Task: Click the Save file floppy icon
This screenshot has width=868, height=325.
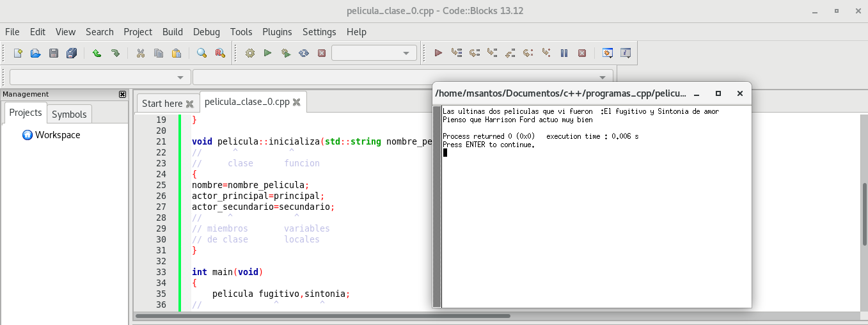Action: 54,53
